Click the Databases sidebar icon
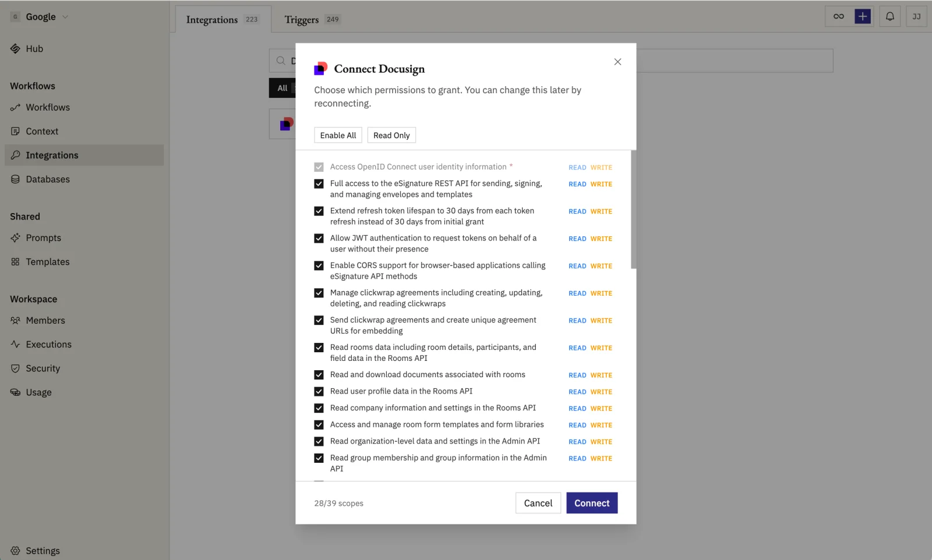Image resolution: width=932 pixels, height=560 pixels. pyautogui.click(x=15, y=179)
